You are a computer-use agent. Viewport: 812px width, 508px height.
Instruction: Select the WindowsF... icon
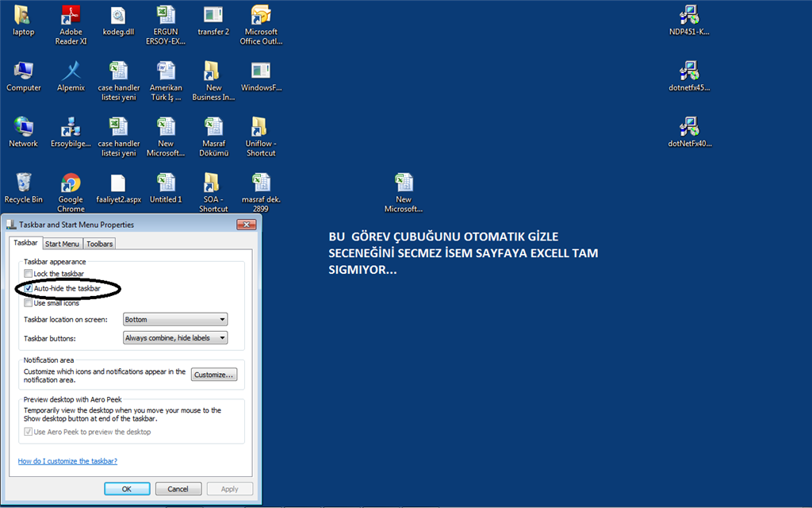[260, 71]
